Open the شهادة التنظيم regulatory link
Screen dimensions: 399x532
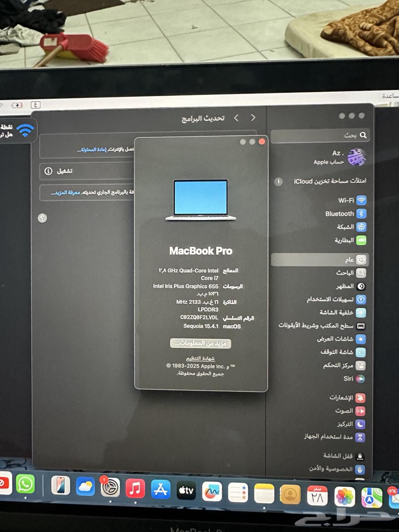200,358
